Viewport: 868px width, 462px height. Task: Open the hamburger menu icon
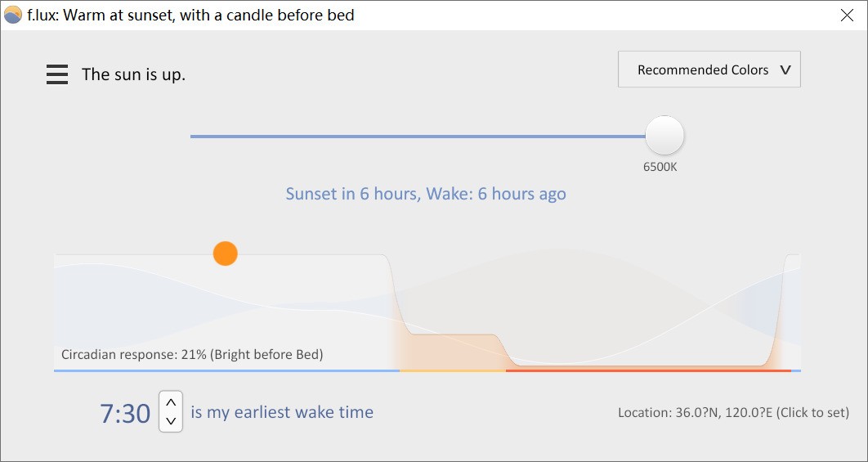[x=57, y=74]
